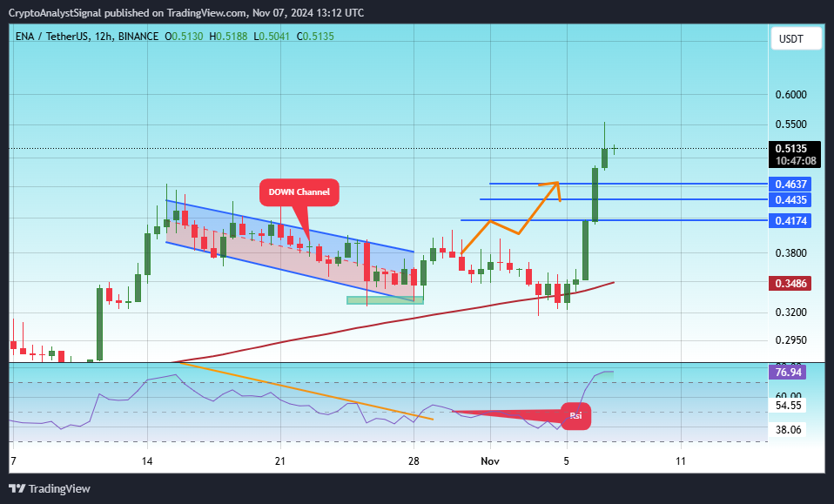Click the CryptoAnalystSignal publisher caption
The width and height of the screenshot is (834, 504).
(186, 13)
